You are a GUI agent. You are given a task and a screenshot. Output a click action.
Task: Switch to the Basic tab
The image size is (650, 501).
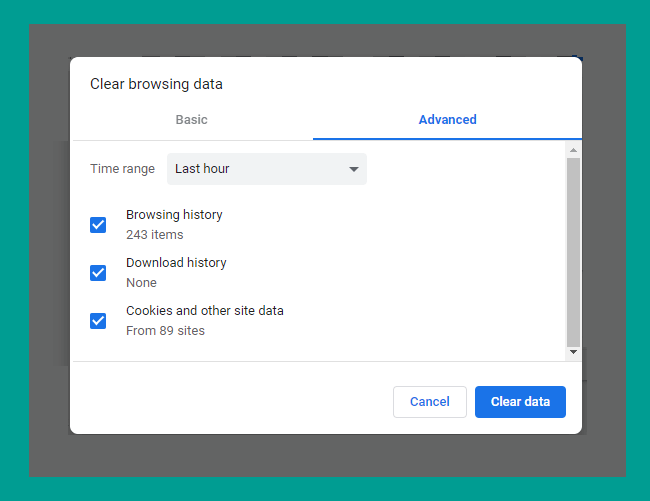coord(192,120)
